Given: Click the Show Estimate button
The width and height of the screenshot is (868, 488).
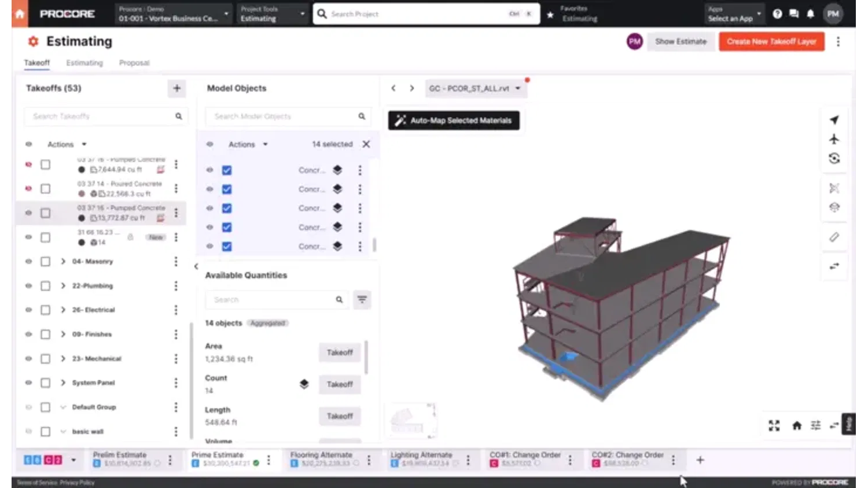Looking at the screenshot, I should point(681,42).
